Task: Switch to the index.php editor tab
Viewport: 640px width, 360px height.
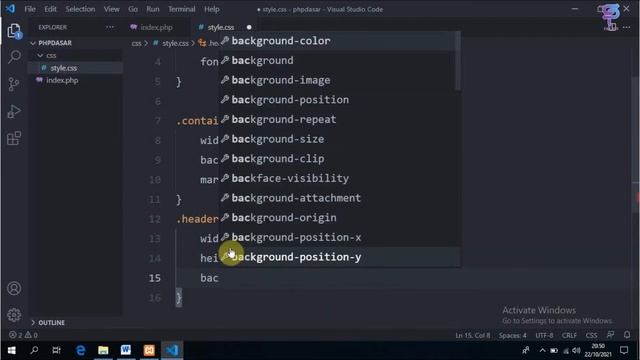Action: (x=157, y=27)
